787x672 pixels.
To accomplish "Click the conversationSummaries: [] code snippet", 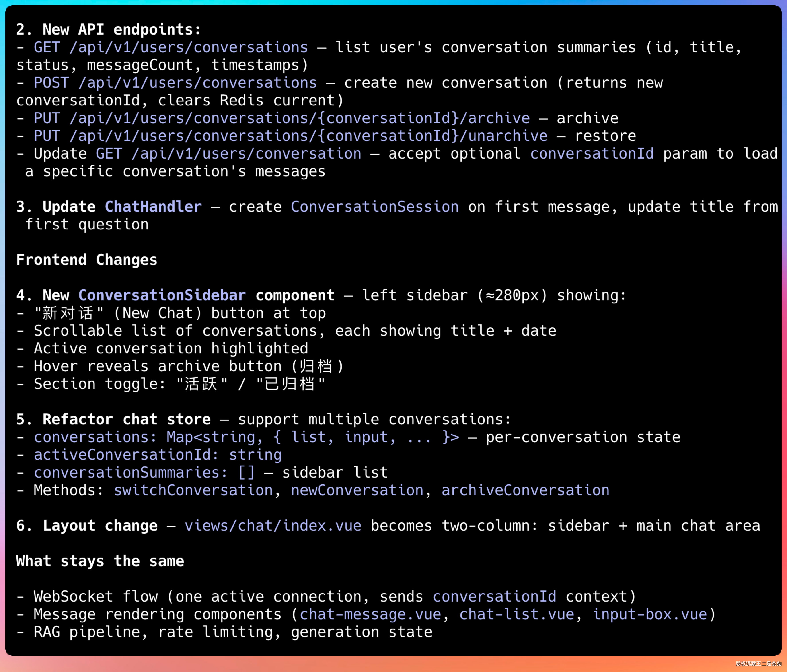I will [144, 473].
